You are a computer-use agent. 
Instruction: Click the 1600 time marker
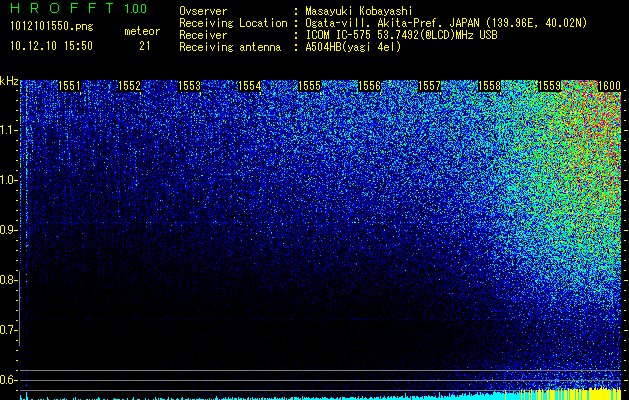(x=609, y=86)
